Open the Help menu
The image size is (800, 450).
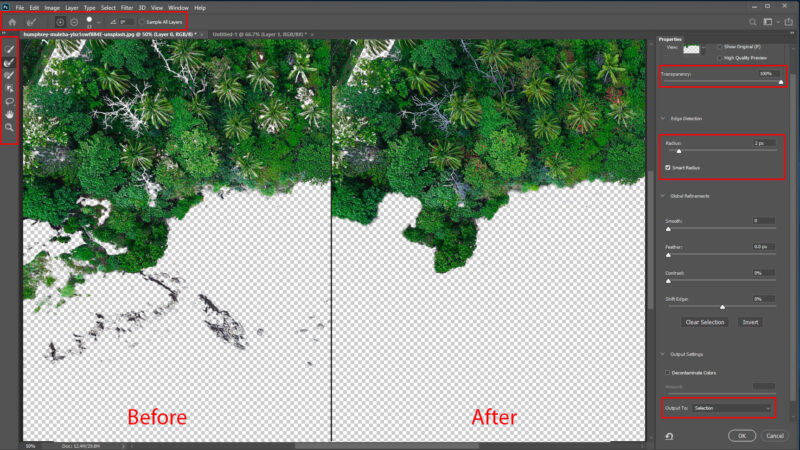tap(200, 8)
